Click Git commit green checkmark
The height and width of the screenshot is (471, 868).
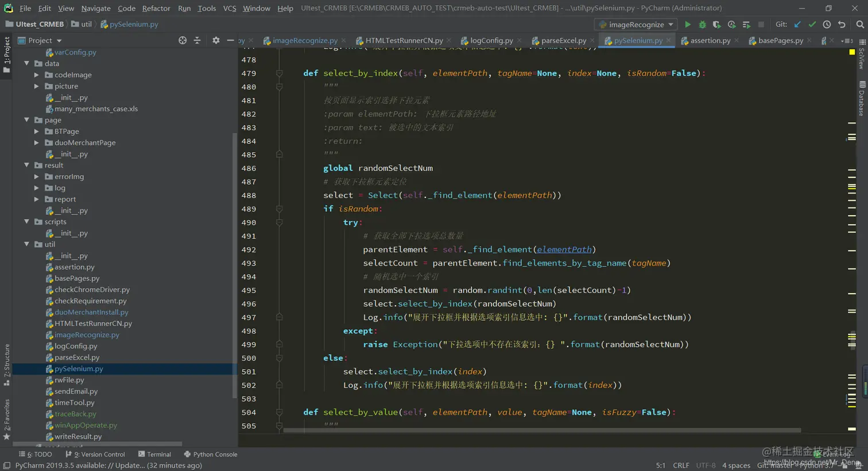pos(812,25)
